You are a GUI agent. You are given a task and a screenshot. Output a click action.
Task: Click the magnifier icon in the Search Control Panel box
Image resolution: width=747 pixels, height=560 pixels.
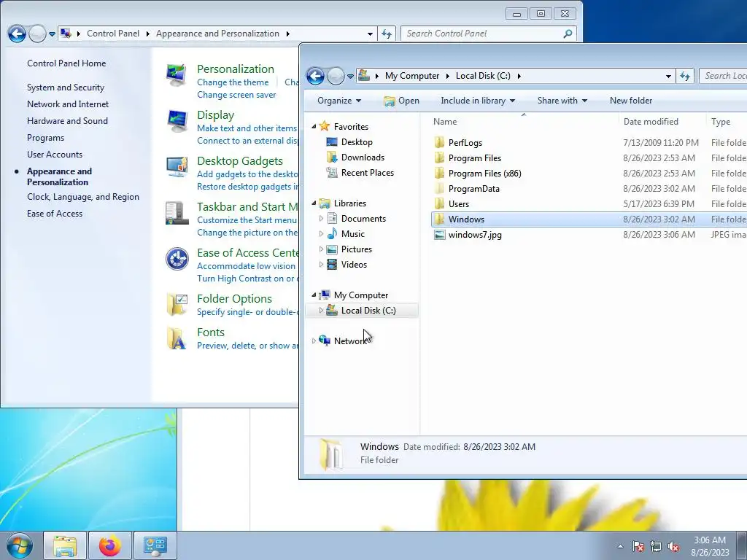click(568, 34)
